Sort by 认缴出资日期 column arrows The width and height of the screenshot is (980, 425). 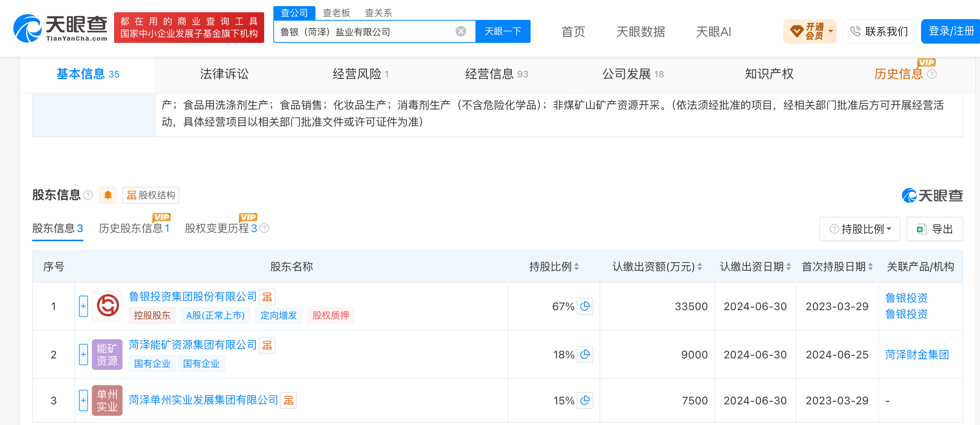[x=789, y=267]
